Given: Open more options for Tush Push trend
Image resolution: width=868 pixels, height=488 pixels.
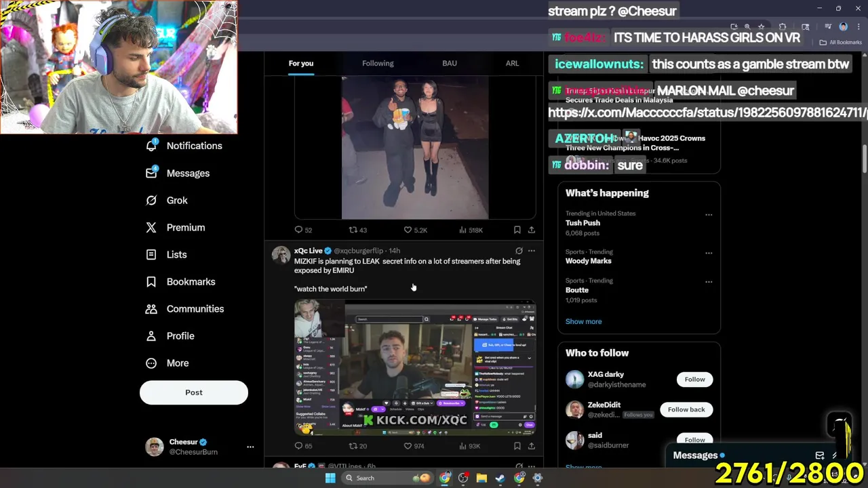Looking at the screenshot, I should pos(709,215).
